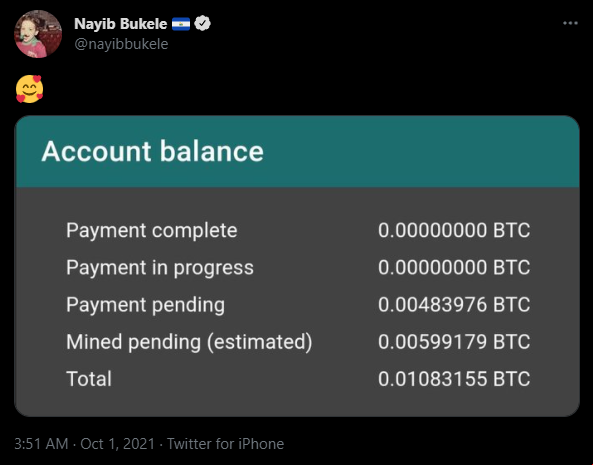The height and width of the screenshot is (465, 593).
Task: Click the Nayib Bukele display name
Action: click(121, 24)
